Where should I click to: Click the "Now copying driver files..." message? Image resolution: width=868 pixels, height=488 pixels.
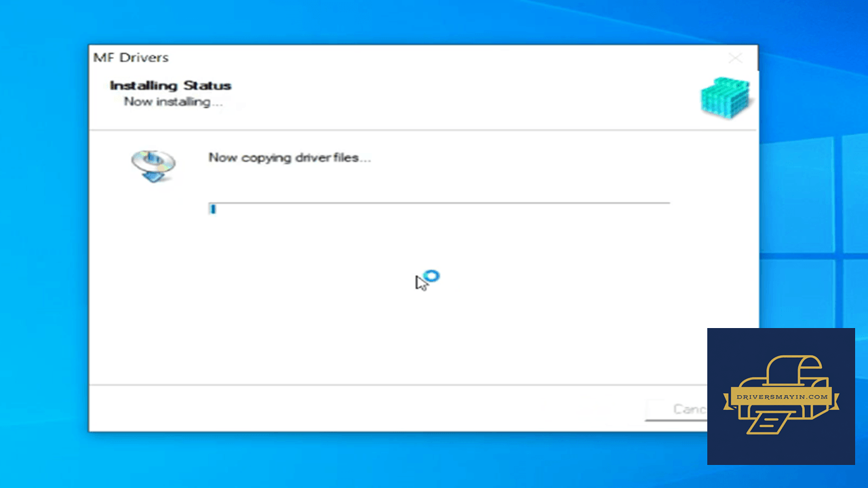coord(290,158)
